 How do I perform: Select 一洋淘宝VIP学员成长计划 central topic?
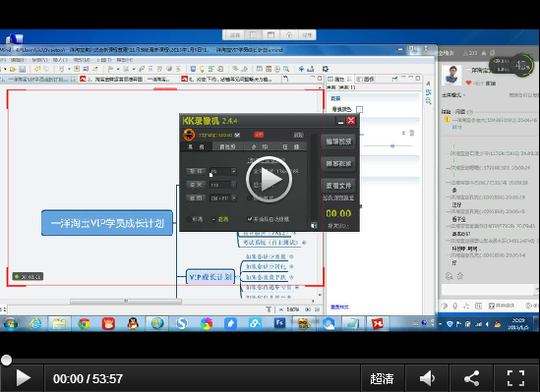tap(107, 223)
